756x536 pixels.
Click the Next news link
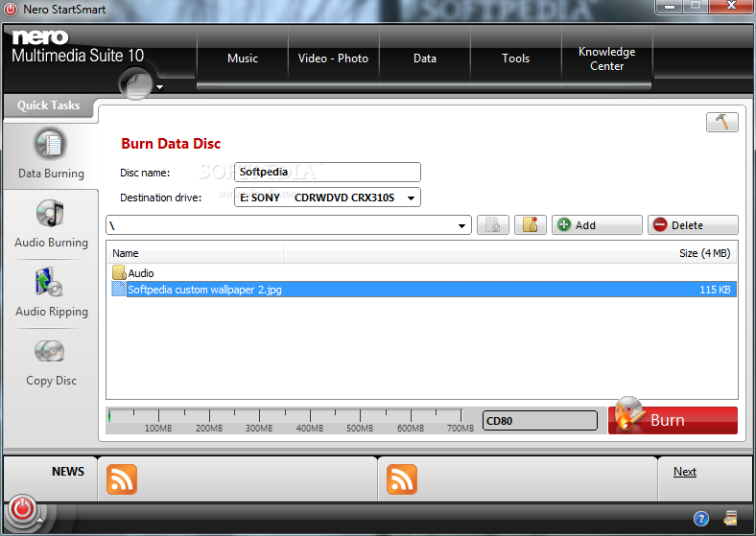click(x=685, y=472)
